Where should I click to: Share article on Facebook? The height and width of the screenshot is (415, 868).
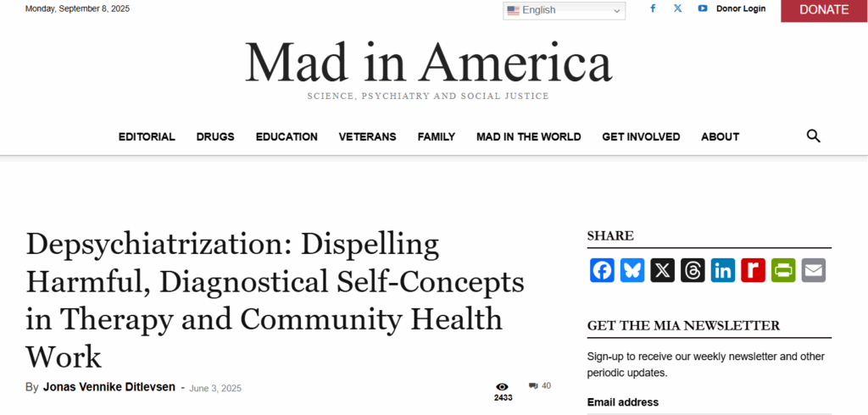[602, 270]
